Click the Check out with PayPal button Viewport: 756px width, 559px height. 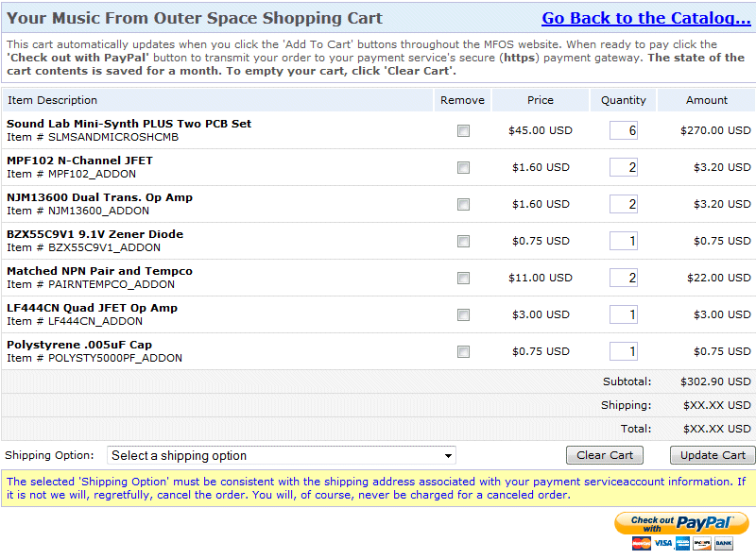point(681,524)
